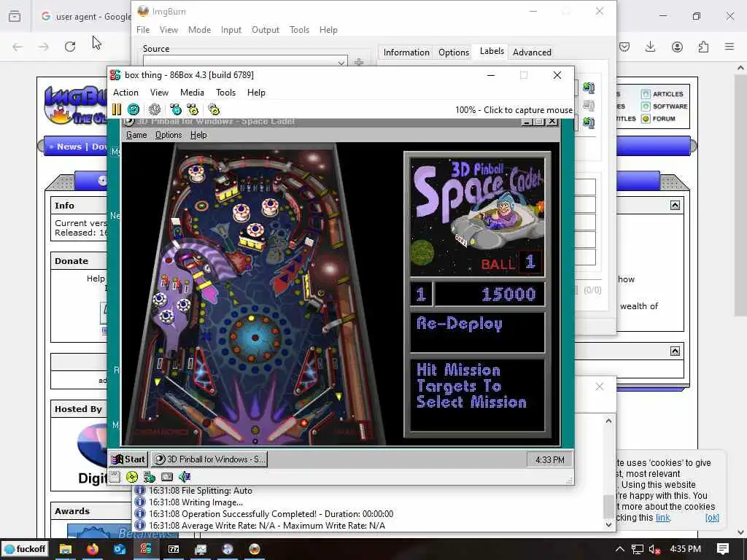Click News link in website navigation bar
The width and height of the screenshot is (747, 560).
69,147
